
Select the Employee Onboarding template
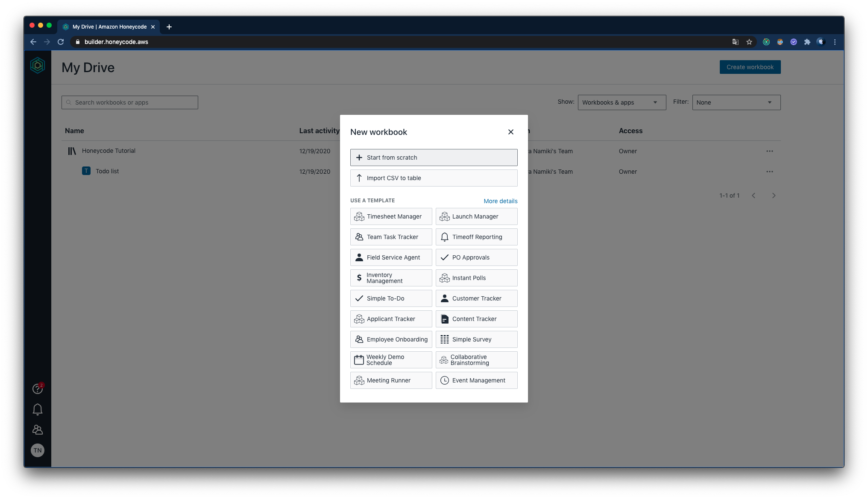pyautogui.click(x=391, y=339)
